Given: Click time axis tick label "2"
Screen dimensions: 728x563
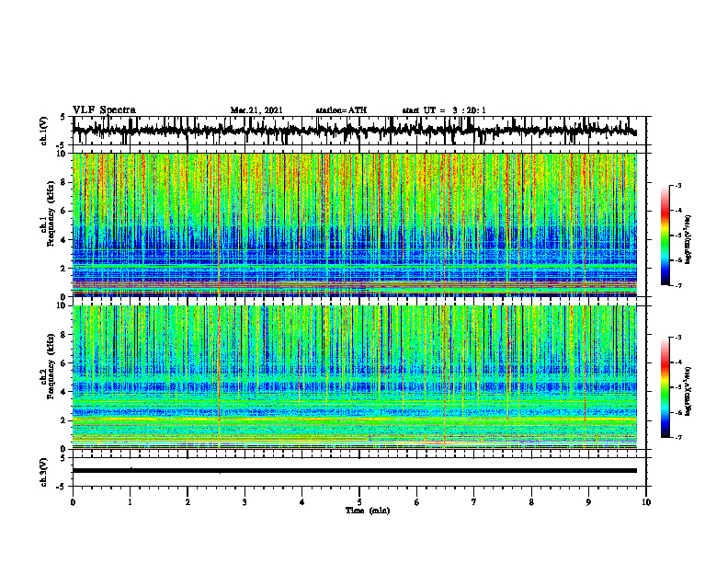Looking at the screenshot, I should 188,502.
